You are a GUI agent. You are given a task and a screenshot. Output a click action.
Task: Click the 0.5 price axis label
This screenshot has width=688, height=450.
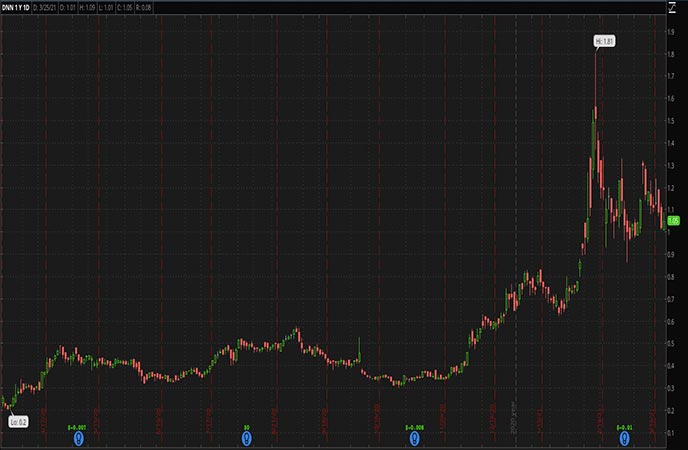click(x=671, y=343)
